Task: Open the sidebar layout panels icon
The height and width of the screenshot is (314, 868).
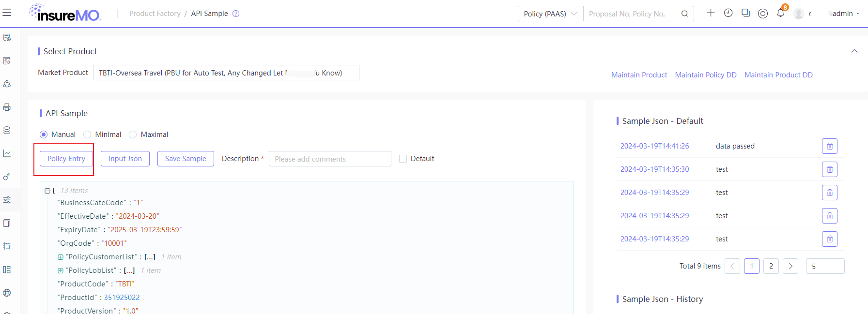Action: click(7, 269)
